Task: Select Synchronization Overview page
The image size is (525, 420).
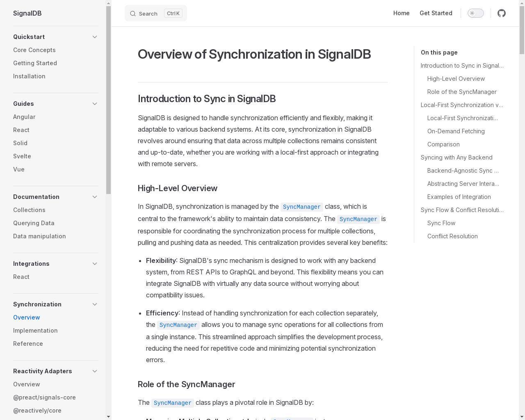Action: click(27, 317)
